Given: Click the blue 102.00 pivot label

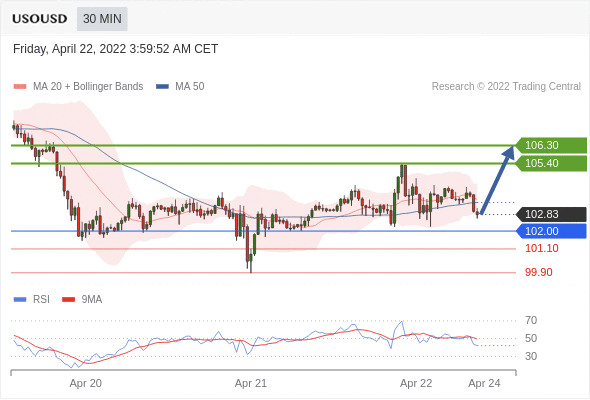Looking at the screenshot, I should pyautogui.click(x=551, y=231).
